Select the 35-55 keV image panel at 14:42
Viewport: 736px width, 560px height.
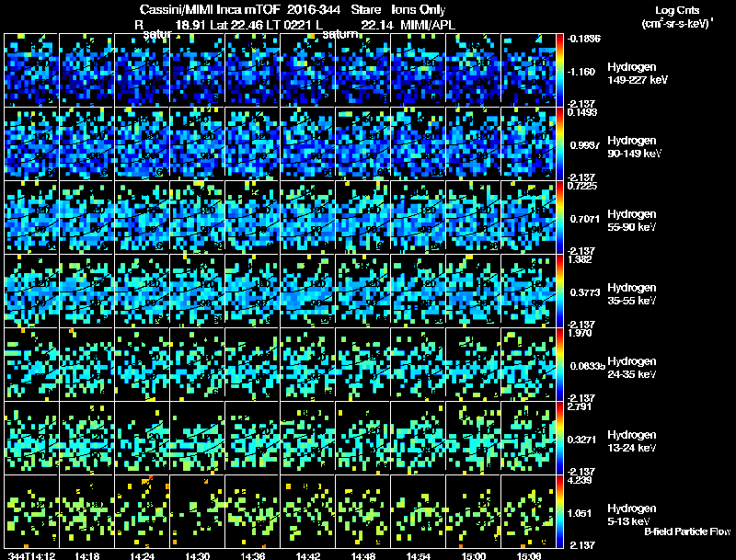tap(308, 291)
